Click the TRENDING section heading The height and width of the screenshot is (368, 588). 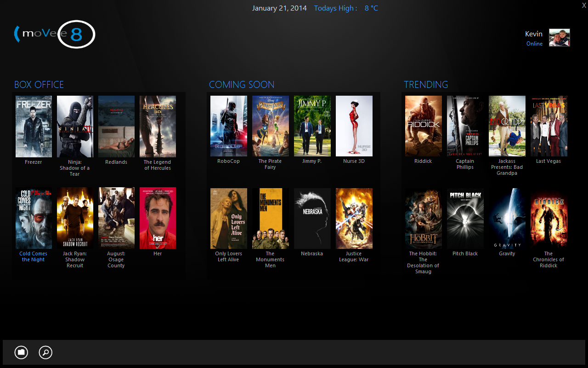(x=426, y=85)
